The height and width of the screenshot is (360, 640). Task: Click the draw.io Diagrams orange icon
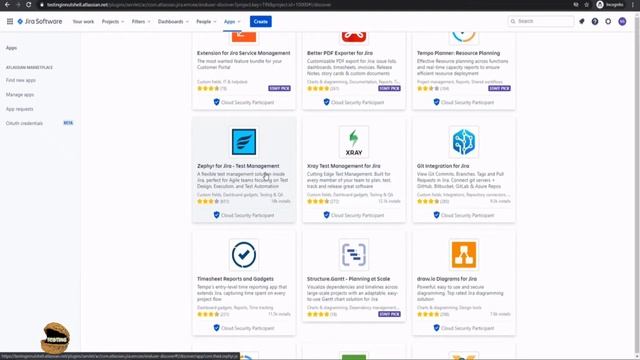(x=464, y=255)
